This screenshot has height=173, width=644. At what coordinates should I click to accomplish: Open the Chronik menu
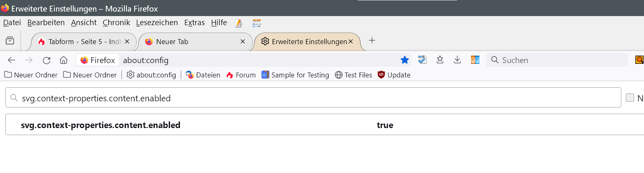click(116, 23)
